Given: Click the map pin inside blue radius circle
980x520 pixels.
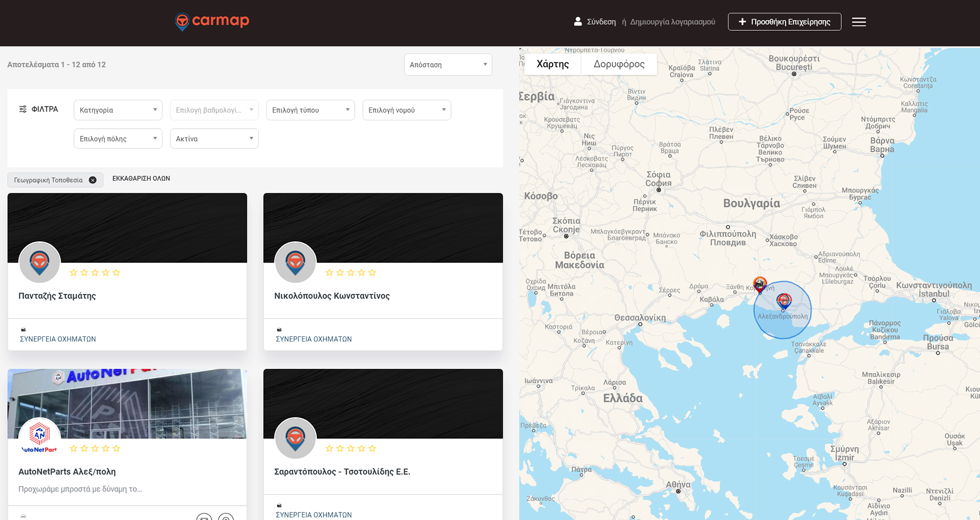Looking at the screenshot, I should [784, 301].
